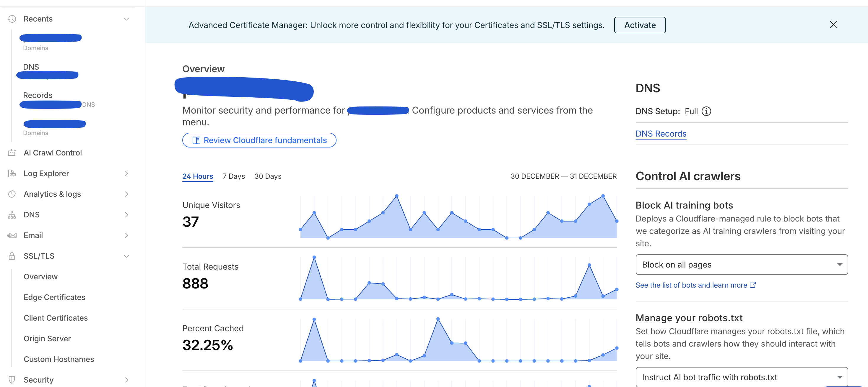Image resolution: width=868 pixels, height=387 pixels.
Task: Select the Email envelope icon
Action: pyautogui.click(x=12, y=235)
